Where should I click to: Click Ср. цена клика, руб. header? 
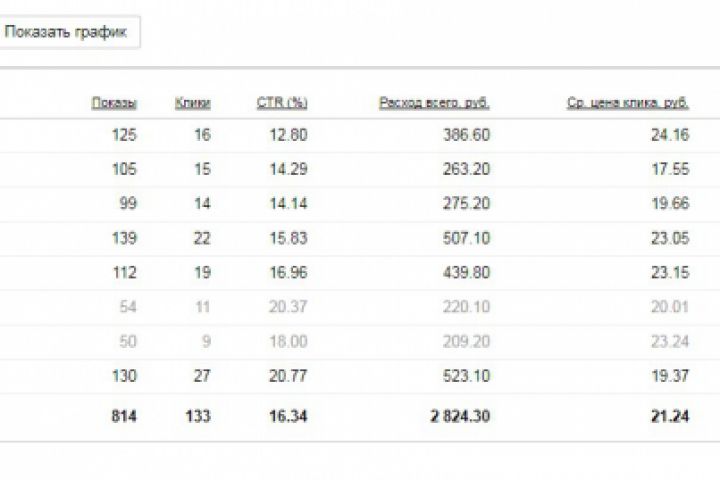coord(627,103)
